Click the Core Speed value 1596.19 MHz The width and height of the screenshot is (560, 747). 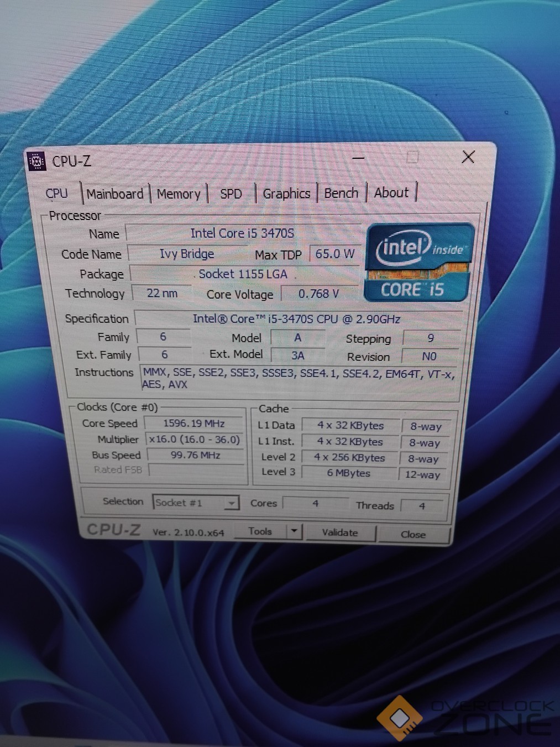pyautogui.click(x=194, y=424)
